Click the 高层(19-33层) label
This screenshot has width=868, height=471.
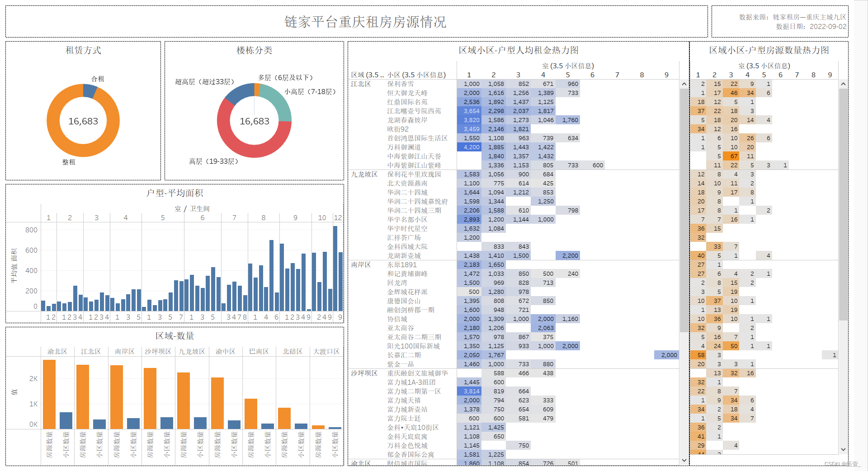(x=214, y=161)
